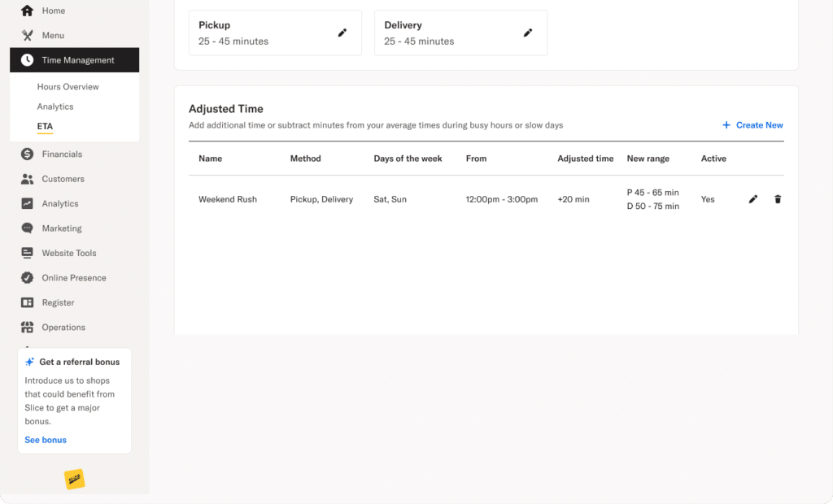Click the Home house icon

27,11
